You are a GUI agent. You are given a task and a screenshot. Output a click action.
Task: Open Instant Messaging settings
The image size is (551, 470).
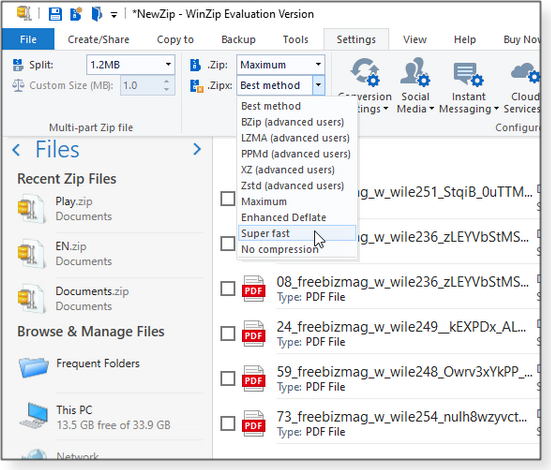468,86
